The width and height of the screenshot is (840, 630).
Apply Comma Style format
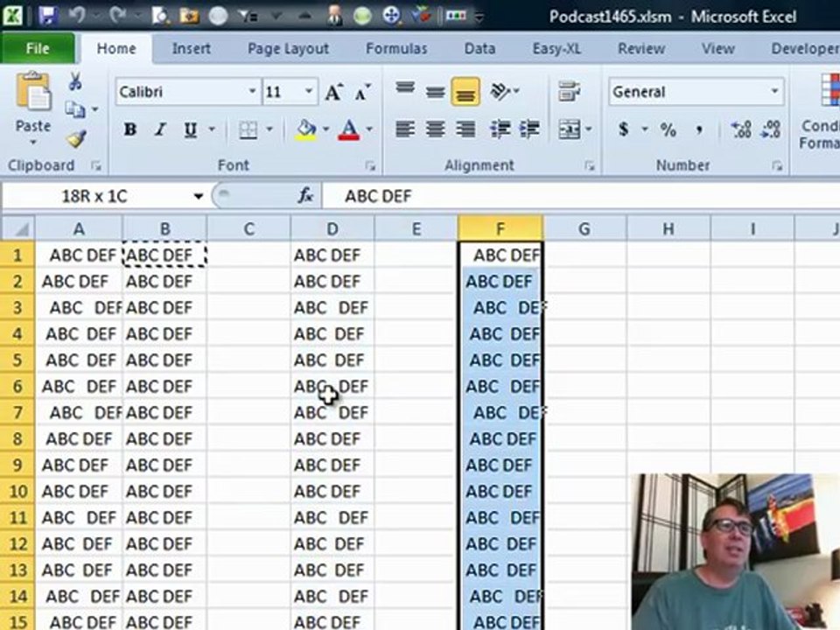[x=699, y=130]
